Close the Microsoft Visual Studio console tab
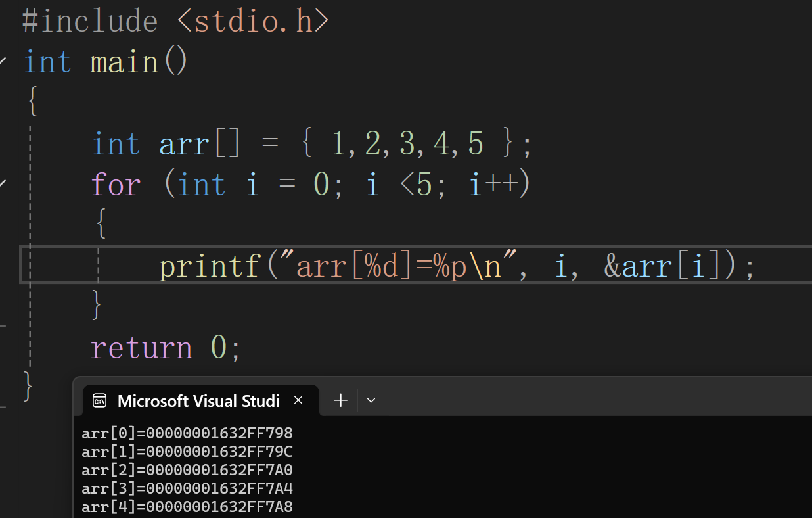812x518 pixels. pyautogui.click(x=298, y=400)
